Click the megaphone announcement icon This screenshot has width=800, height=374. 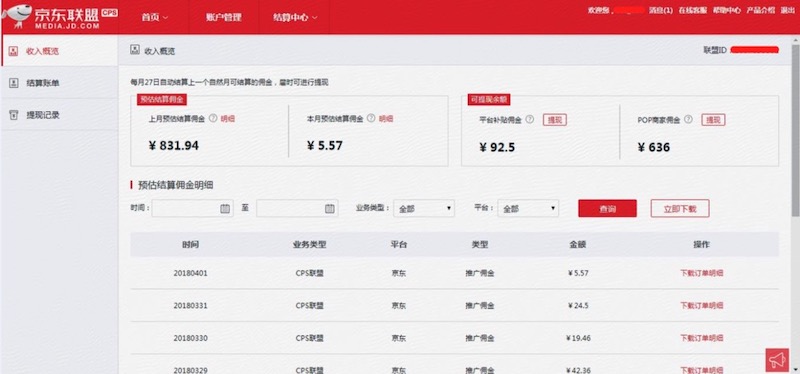click(x=777, y=360)
